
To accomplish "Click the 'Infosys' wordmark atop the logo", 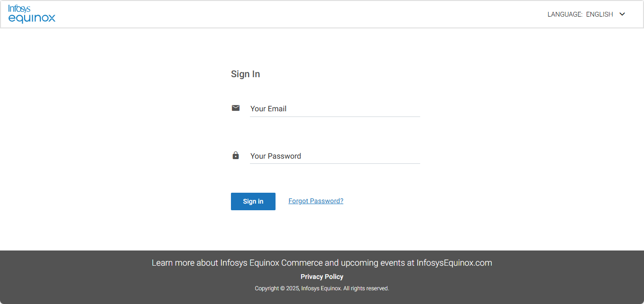I will [x=19, y=8].
